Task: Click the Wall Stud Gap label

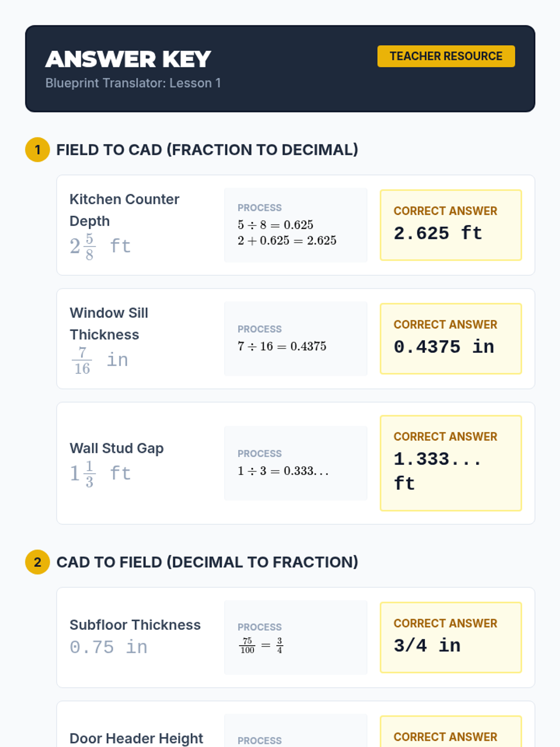Action: tap(117, 448)
